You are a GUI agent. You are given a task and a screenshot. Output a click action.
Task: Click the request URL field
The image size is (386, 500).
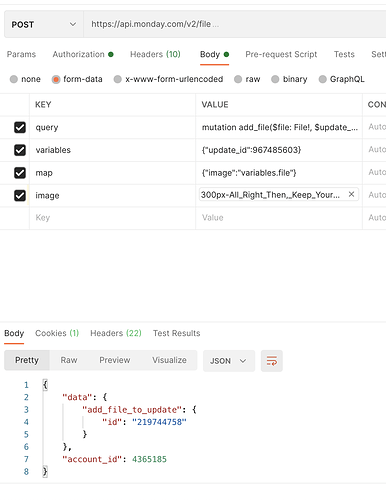(x=235, y=24)
